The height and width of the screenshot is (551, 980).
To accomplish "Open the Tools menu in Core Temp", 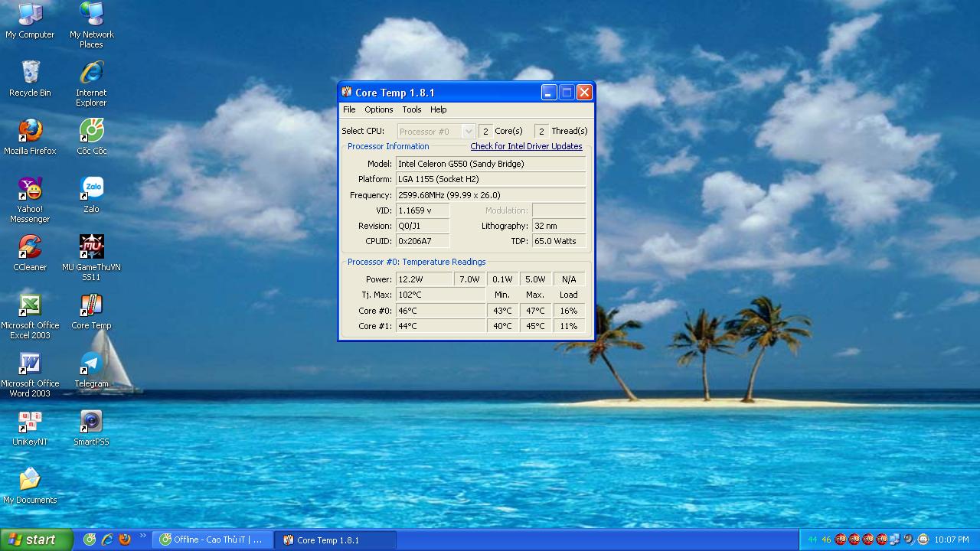I will [412, 109].
